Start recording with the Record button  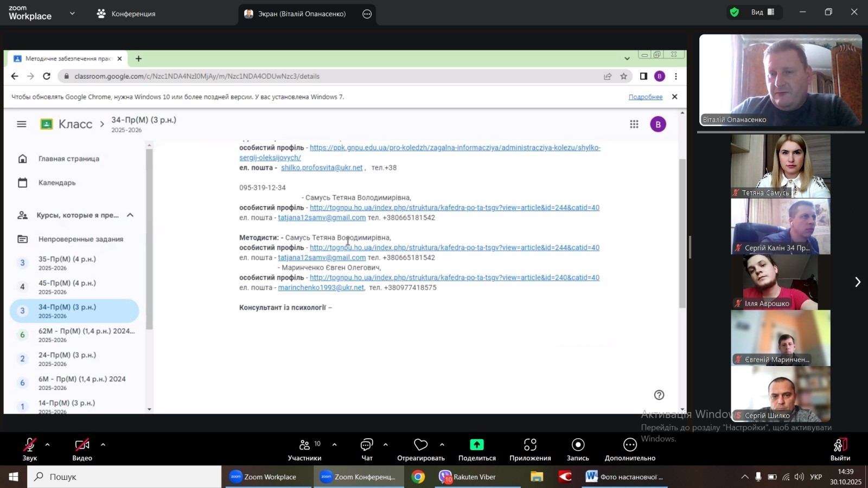(x=578, y=449)
